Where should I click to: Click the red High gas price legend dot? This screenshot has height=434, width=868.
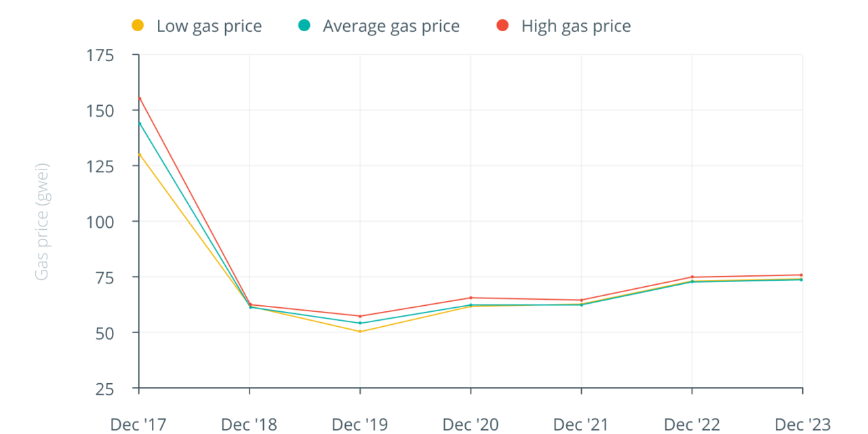point(502,26)
